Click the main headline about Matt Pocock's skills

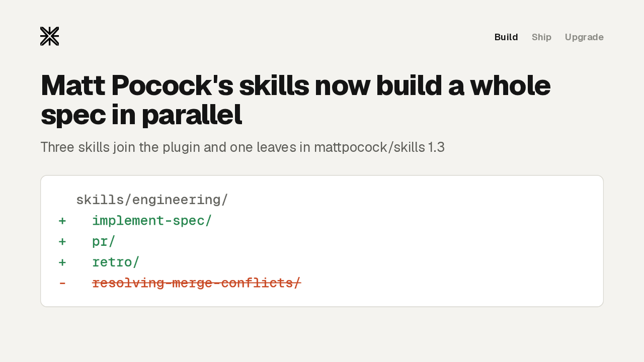point(295,100)
